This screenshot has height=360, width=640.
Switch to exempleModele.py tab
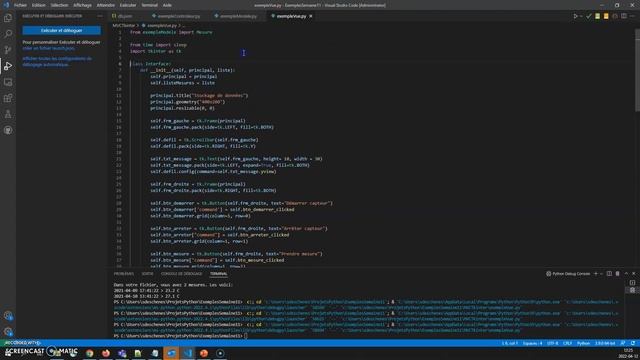(238, 16)
